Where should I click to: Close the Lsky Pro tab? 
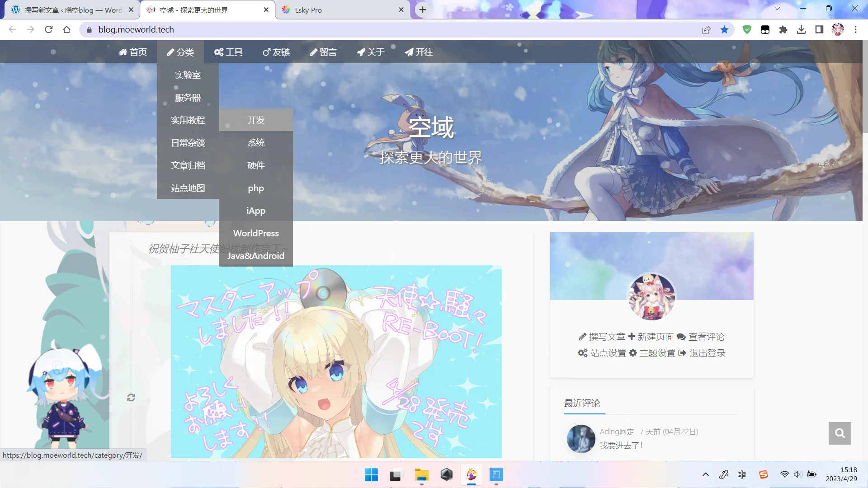pos(401,9)
